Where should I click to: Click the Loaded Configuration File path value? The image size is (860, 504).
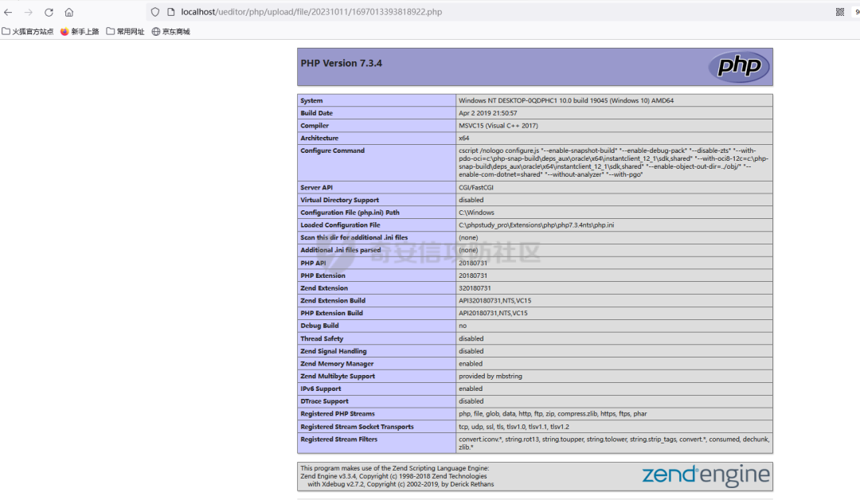[x=537, y=225]
